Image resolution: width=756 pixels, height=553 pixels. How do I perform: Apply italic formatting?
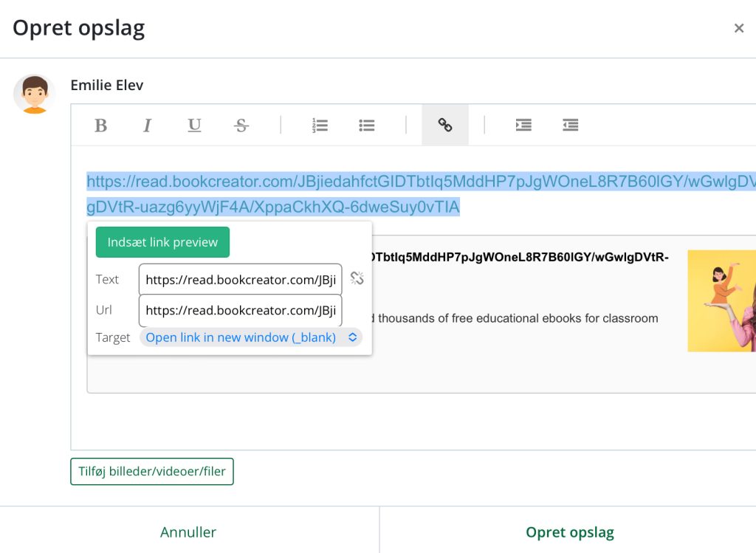[148, 126]
